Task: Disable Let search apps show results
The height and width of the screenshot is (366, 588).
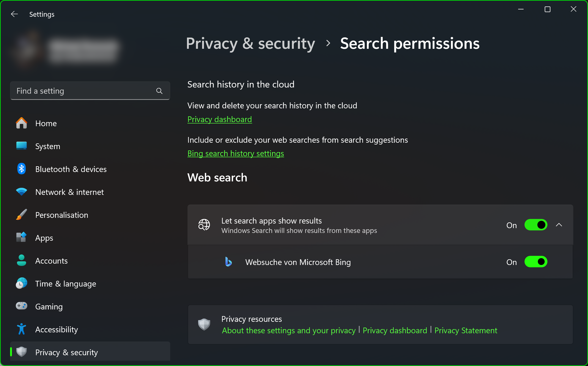Action: click(x=536, y=225)
